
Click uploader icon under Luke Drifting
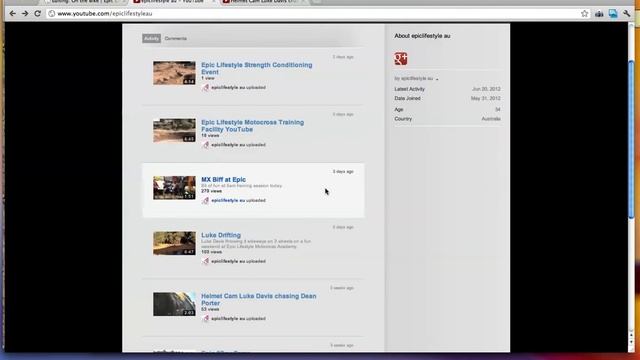pos(205,261)
